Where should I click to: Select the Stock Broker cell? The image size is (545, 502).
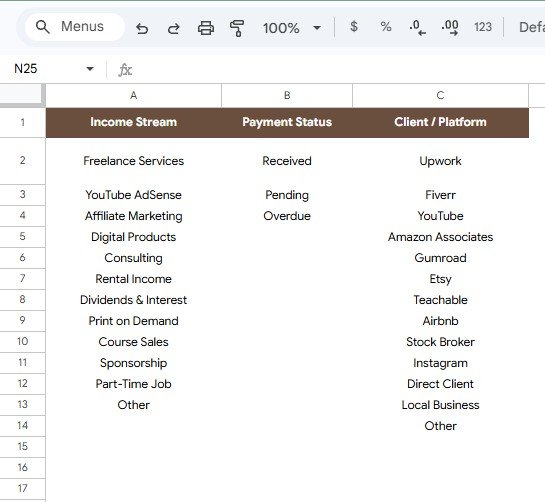(x=440, y=342)
